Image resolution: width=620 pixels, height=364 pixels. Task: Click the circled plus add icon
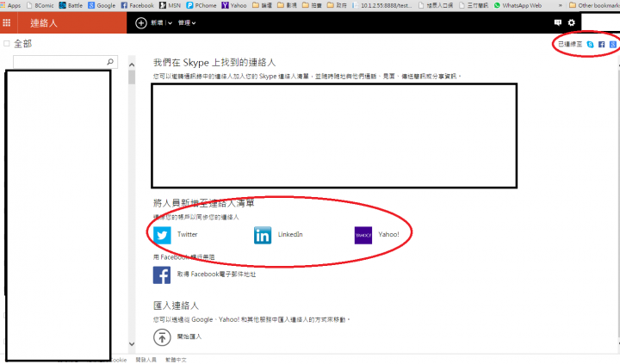140,23
